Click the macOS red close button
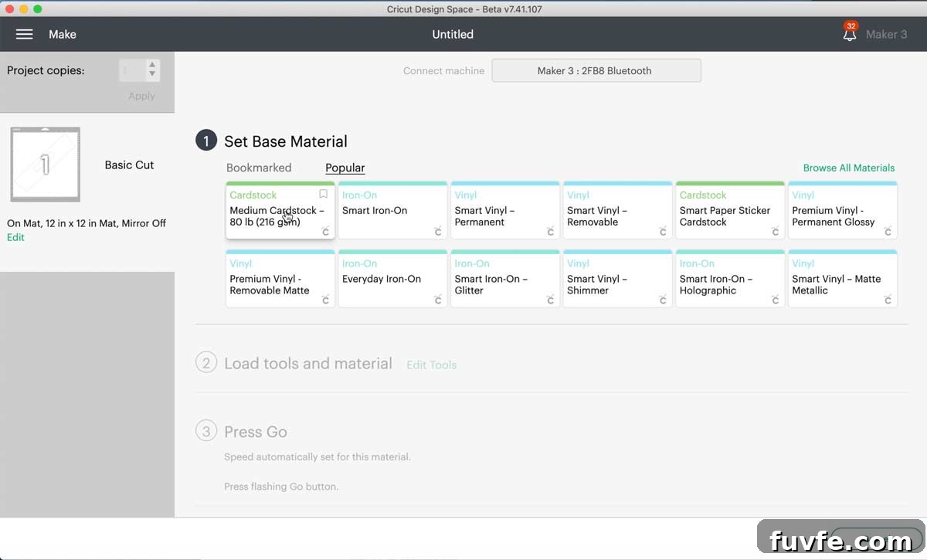The width and height of the screenshot is (927, 560). point(8,8)
